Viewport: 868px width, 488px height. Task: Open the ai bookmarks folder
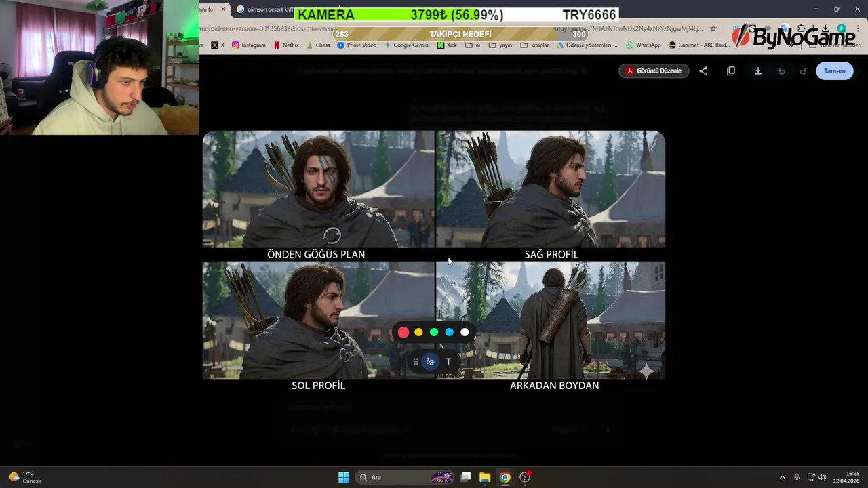point(473,45)
